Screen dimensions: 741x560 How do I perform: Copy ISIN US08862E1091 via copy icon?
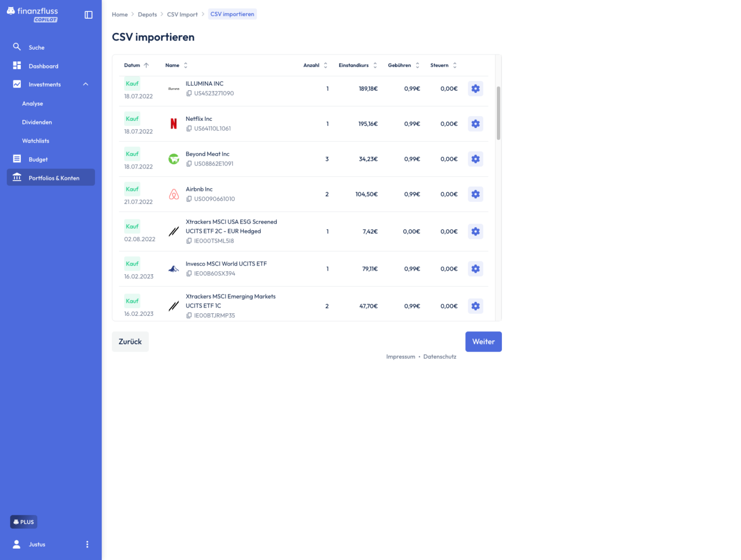click(189, 164)
